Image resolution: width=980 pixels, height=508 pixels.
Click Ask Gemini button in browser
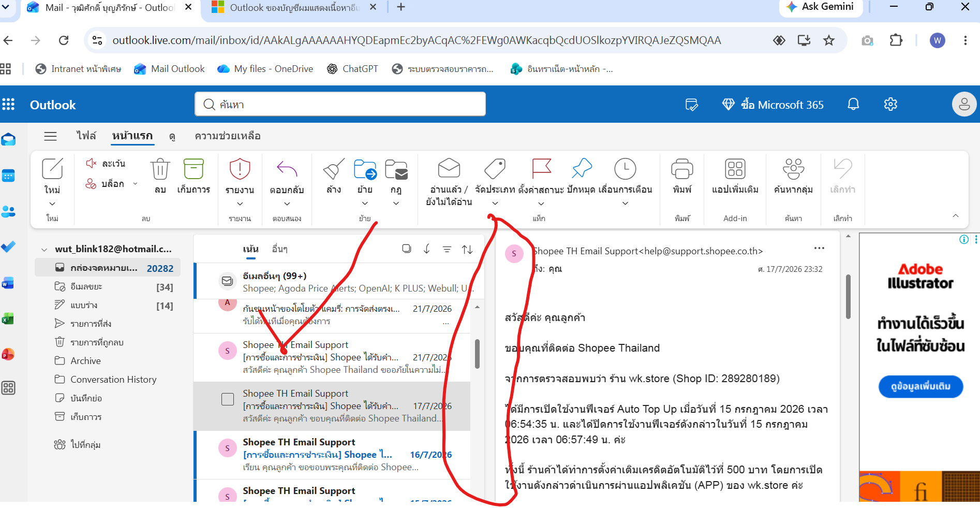click(x=820, y=7)
